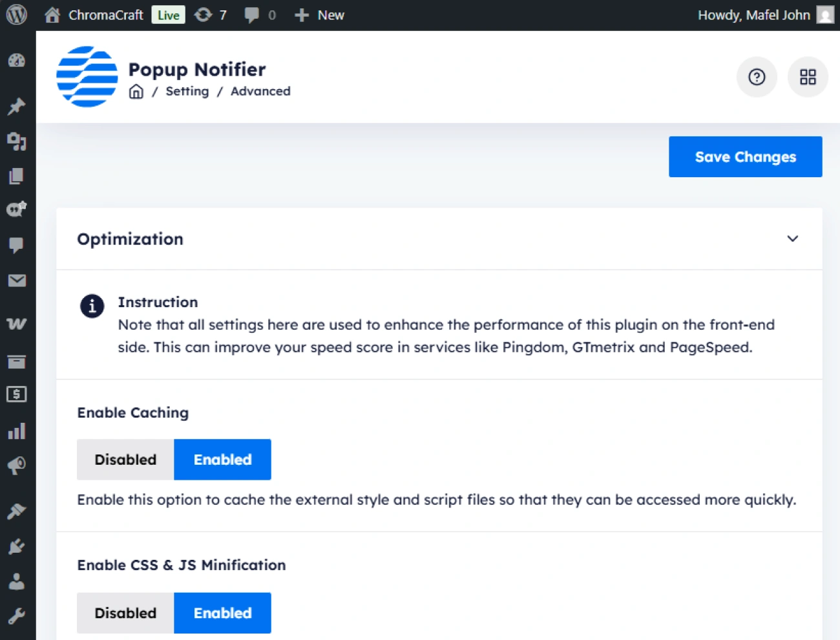Open the Media library icon
The image size is (840, 640).
(x=17, y=141)
